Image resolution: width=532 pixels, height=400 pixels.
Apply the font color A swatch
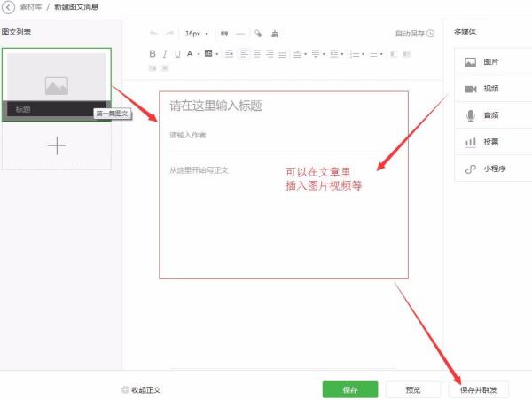pos(190,53)
